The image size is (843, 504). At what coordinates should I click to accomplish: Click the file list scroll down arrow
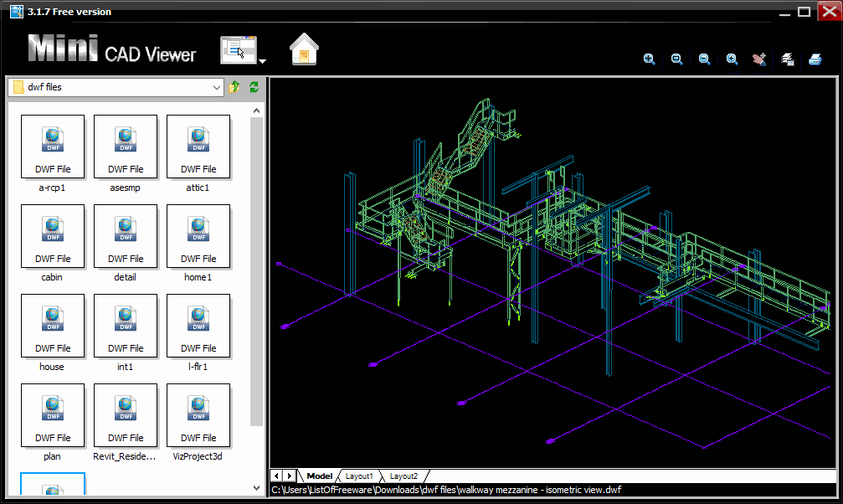(256, 488)
